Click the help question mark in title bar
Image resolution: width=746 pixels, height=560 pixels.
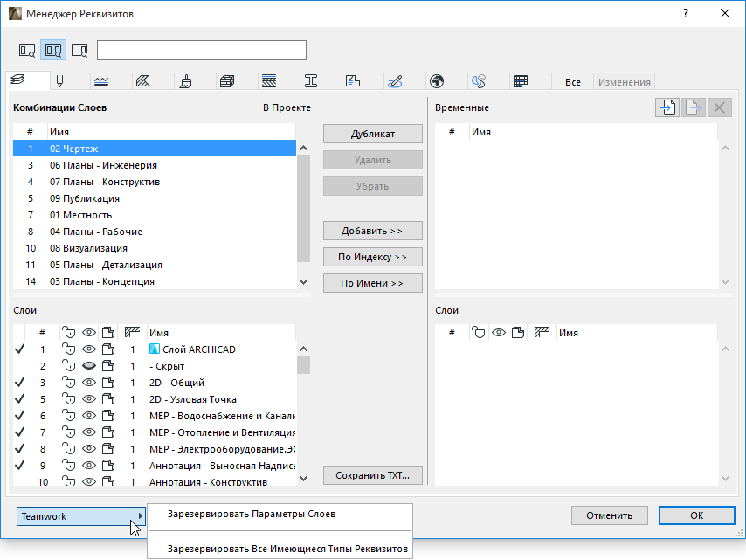click(686, 13)
